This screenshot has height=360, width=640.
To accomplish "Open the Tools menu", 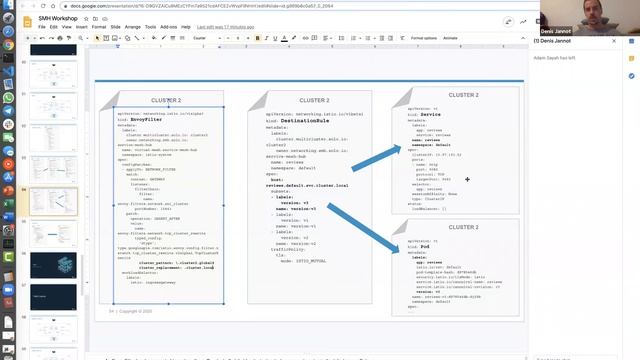I will point(150,27).
